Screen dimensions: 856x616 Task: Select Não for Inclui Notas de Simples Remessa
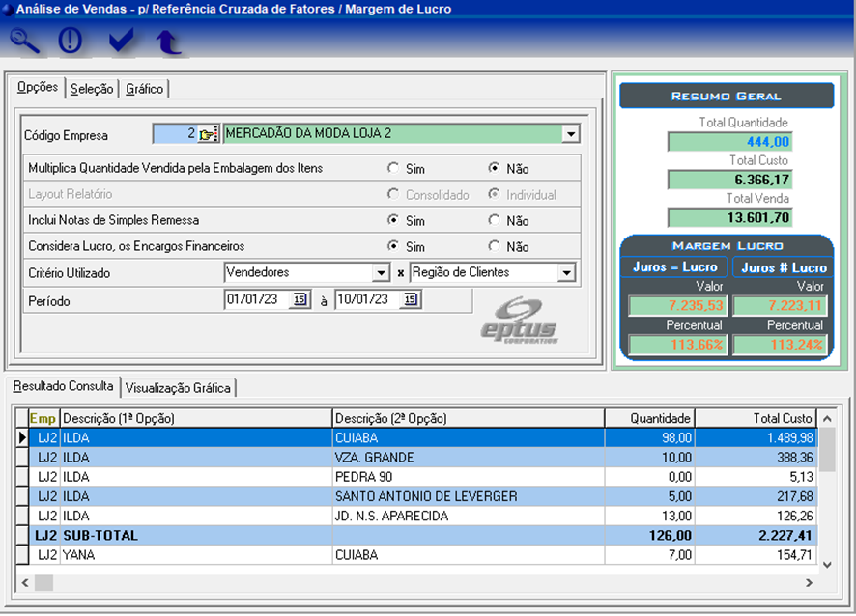point(495,220)
